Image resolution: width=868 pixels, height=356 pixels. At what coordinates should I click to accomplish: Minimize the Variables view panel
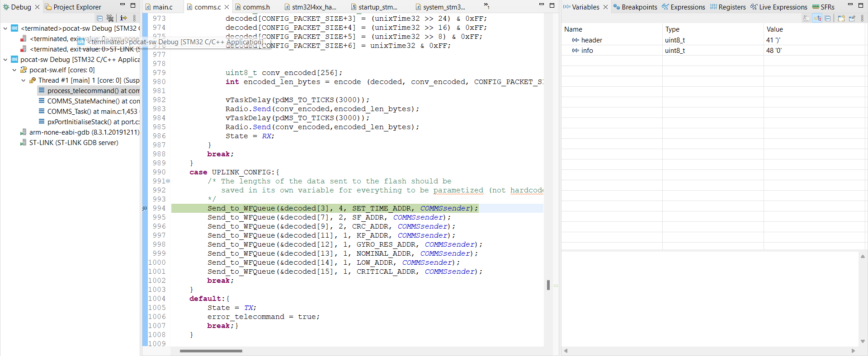850,5
